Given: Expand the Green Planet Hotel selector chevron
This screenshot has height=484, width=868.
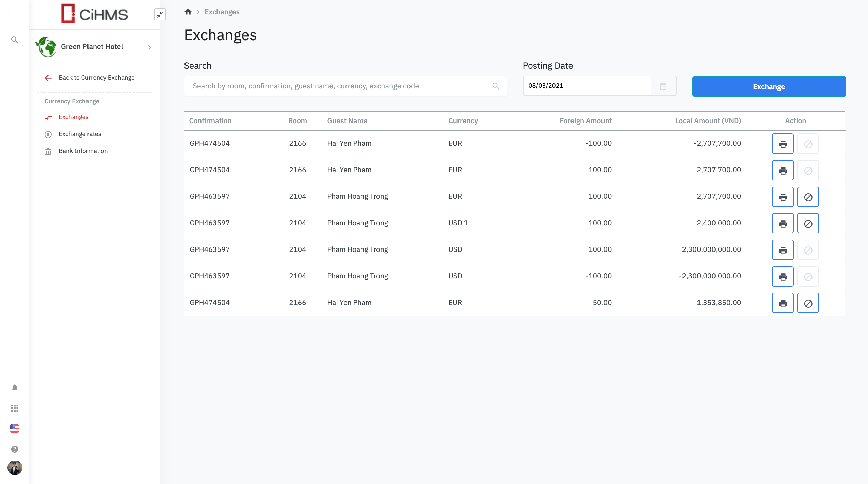Looking at the screenshot, I should tap(149, 47).
